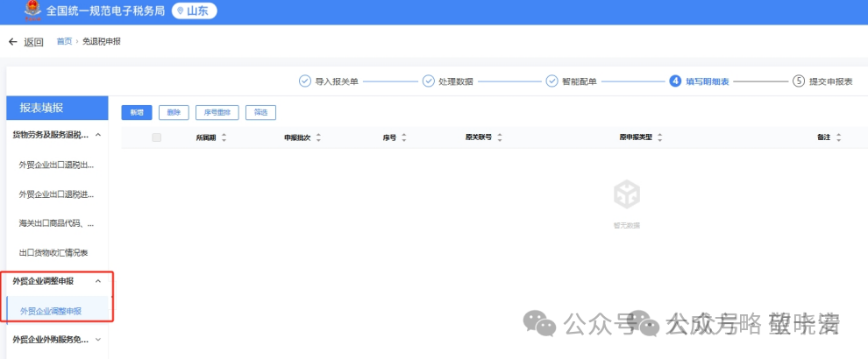Open 海关出口商品代码 sidebar item
This screenshot has width=868, height=359.
tap(56, 223)
